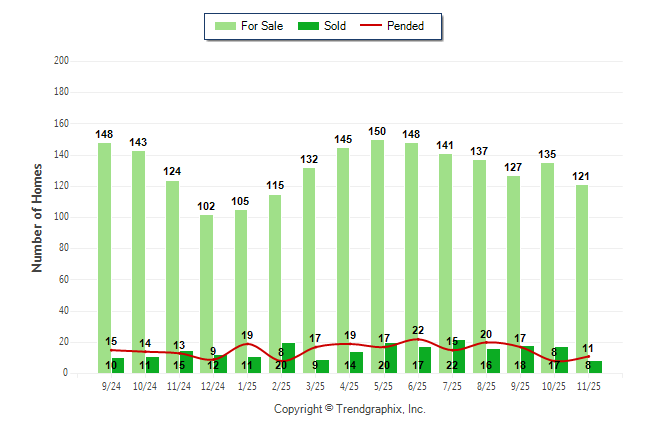Click the red Pended legend line icon
Viewport: 646px width, 434px height.
371,26
